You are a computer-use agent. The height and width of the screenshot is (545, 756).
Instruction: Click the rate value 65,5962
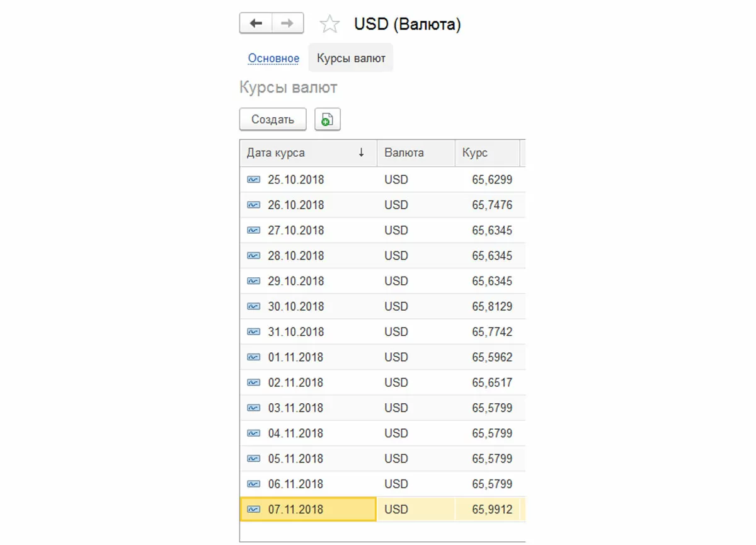pyautogui.click(x=492, y=357)
